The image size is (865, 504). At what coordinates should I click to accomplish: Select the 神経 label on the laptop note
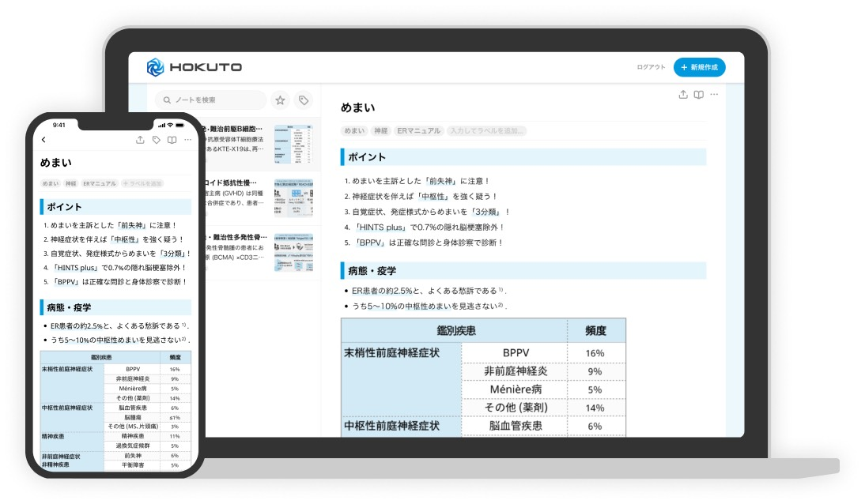click(x=380, y=130)
